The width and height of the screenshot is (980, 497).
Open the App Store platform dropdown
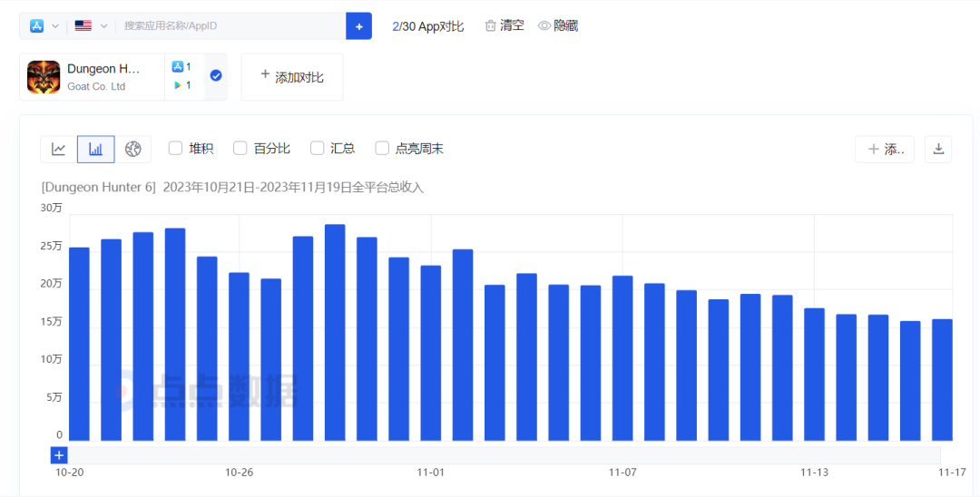tap(44, 26)
